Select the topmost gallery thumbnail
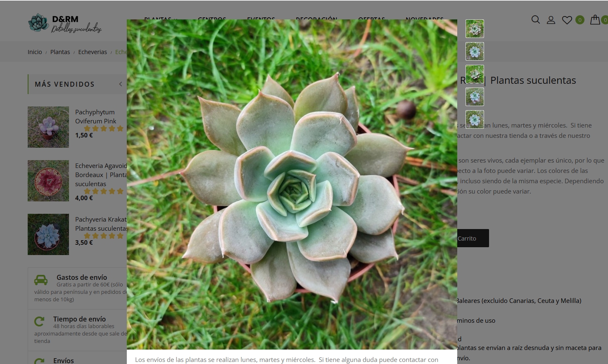This screenshot has width=608, height=364. click(475, 29)
